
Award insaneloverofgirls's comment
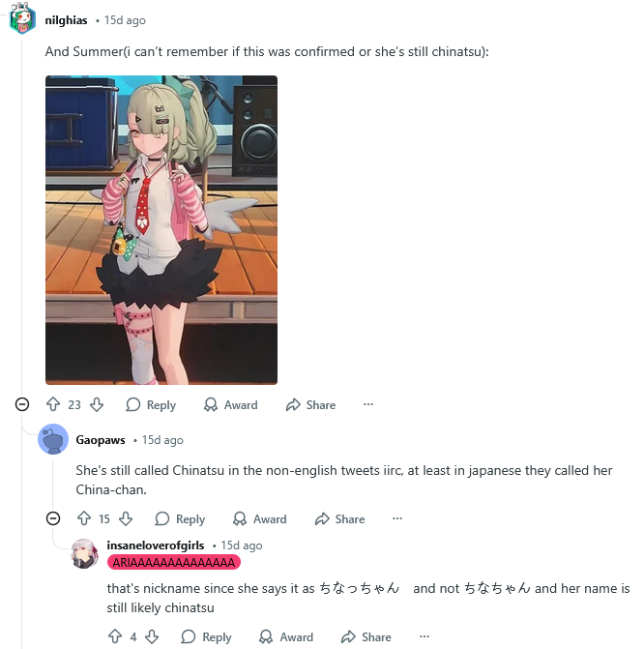point(286,637)
